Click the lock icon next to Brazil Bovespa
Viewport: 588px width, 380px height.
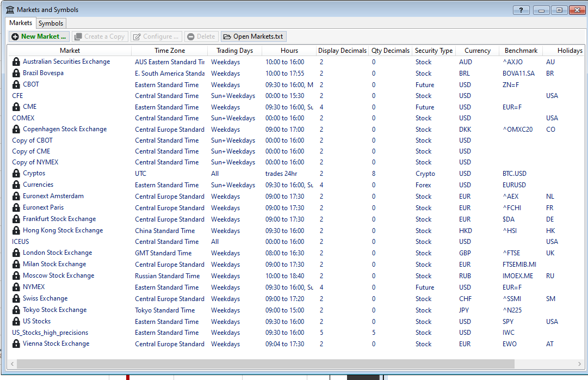16,73
